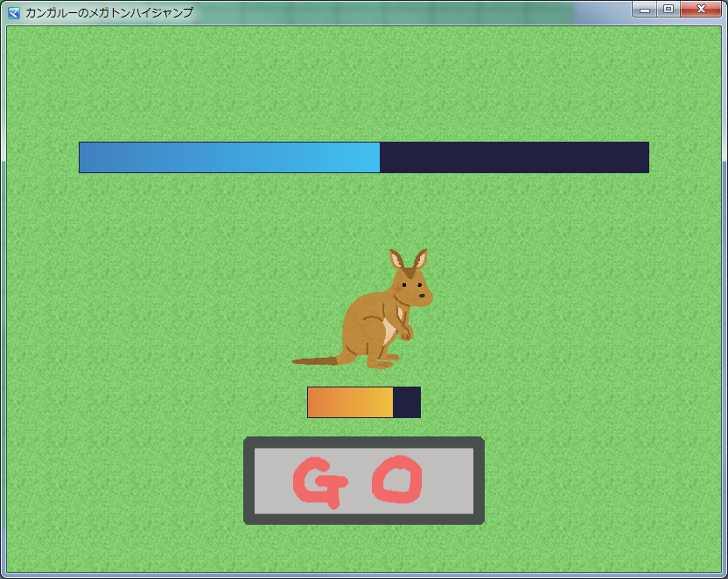
Task: Click the dark empty end of the small gauge
Action: (x=407, y=402)
